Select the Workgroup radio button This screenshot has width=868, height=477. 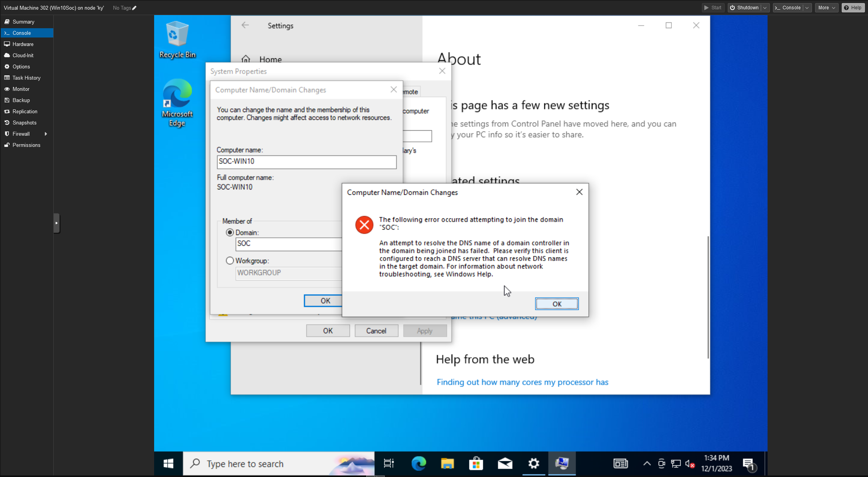(230, 261)
